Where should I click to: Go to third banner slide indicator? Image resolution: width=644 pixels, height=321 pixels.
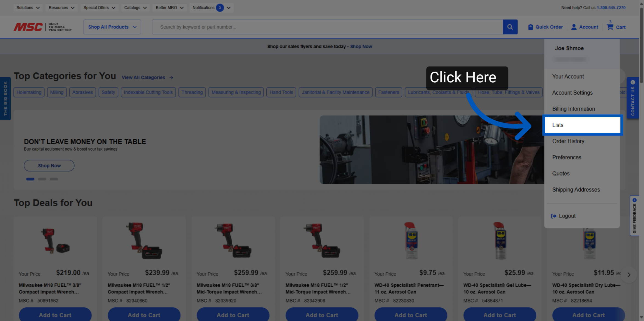click(54, 179)
